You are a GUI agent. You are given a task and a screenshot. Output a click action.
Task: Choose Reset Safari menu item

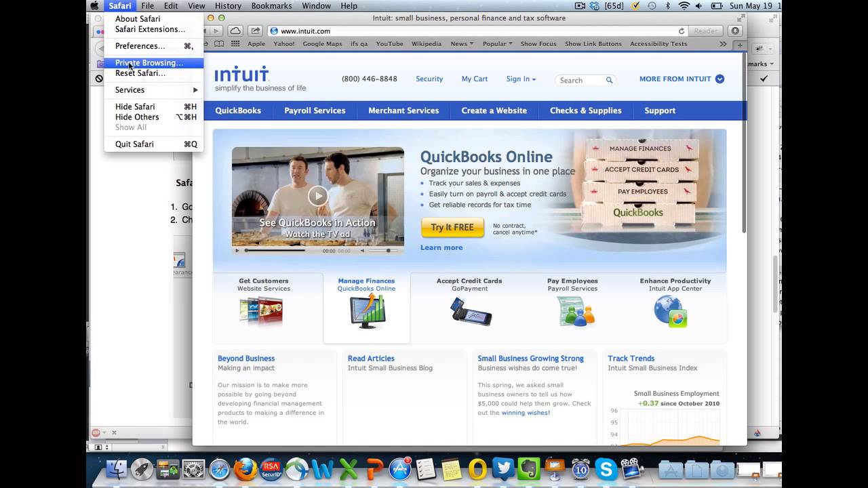coord(153,73)
